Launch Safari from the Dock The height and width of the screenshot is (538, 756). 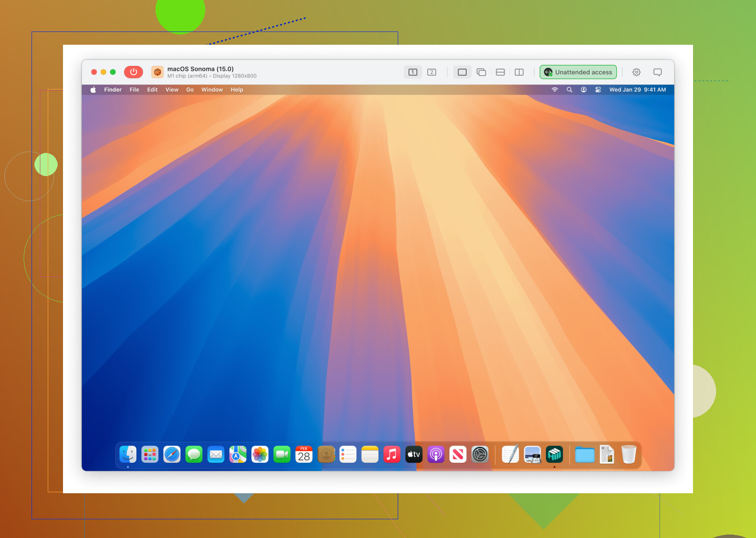coord(172,454)
